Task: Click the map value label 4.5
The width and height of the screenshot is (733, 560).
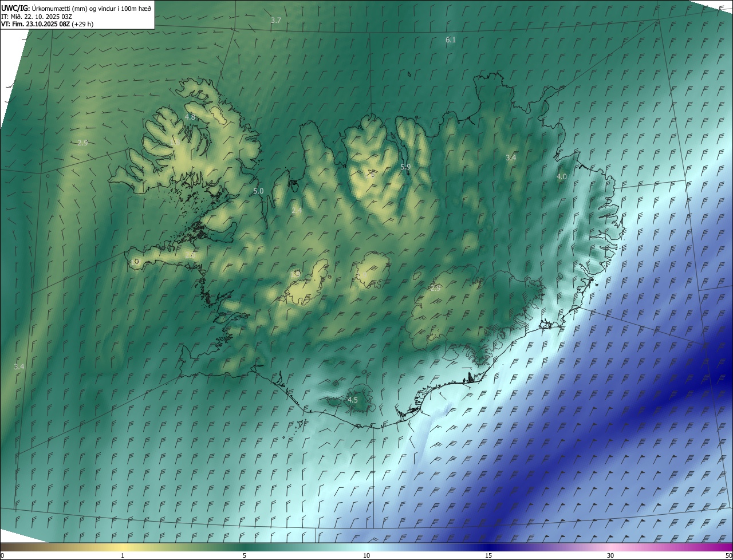Action: 353,400
